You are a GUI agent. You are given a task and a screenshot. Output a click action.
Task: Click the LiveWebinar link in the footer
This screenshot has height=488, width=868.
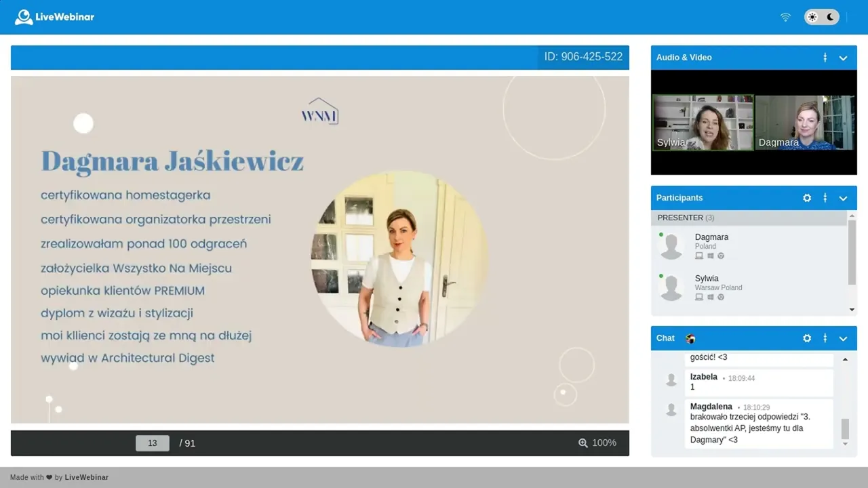pos(87,477)
